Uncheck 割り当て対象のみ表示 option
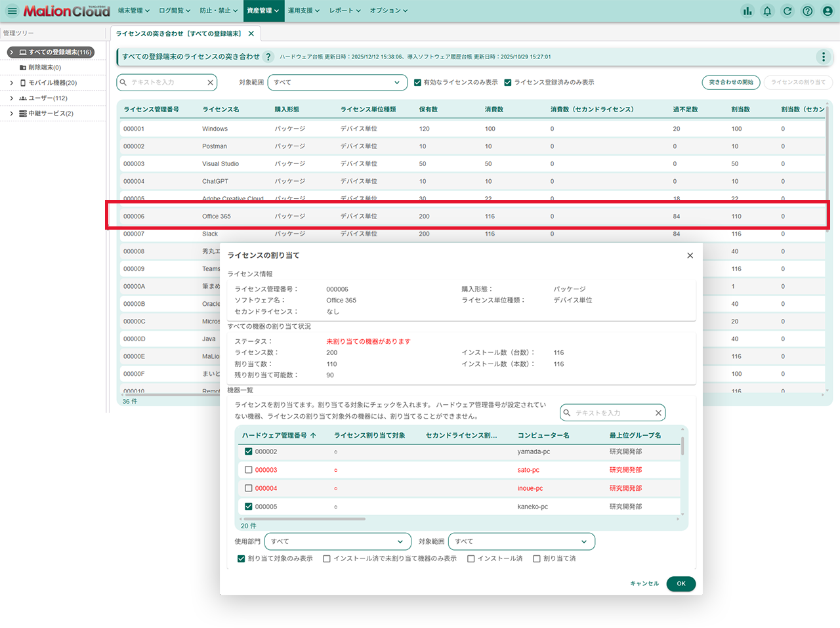This screenshot has width=840, height=628. (x=241, y=559)
